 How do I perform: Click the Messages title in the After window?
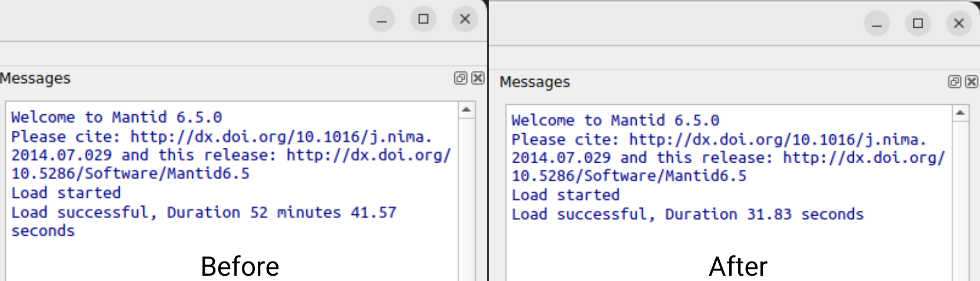535,82
